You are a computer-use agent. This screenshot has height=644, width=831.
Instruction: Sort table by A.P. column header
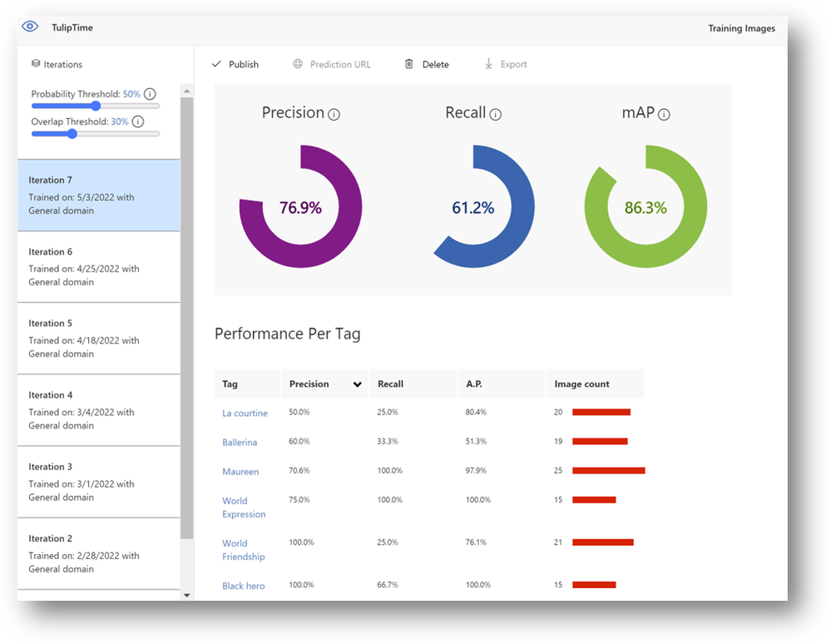click(x=502, y=384)
